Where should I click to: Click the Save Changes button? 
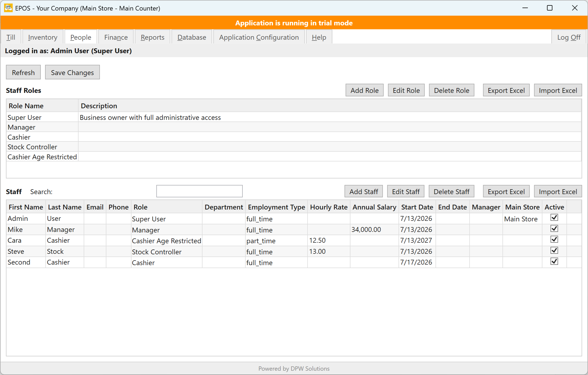pyautogui.click(x=72, y=72)
